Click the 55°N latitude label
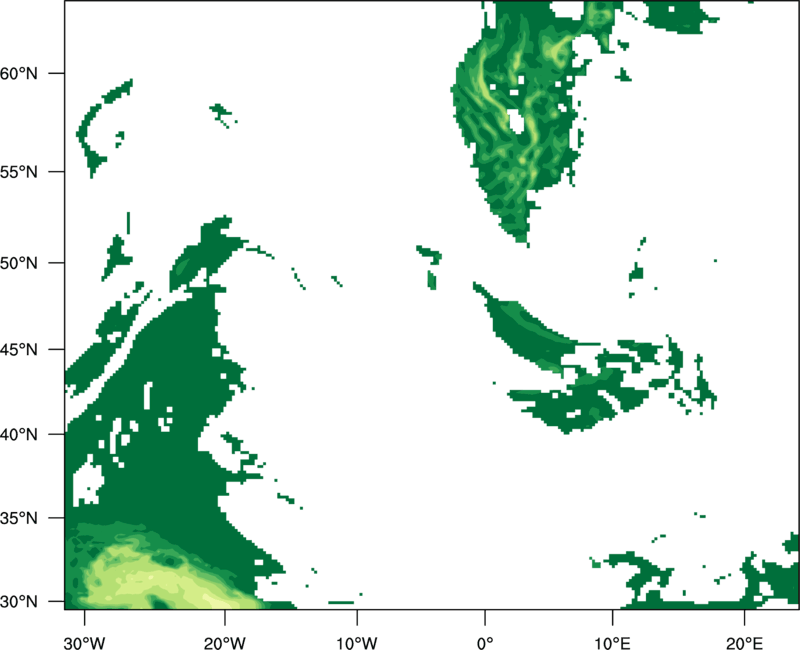 tap(18, 172)
